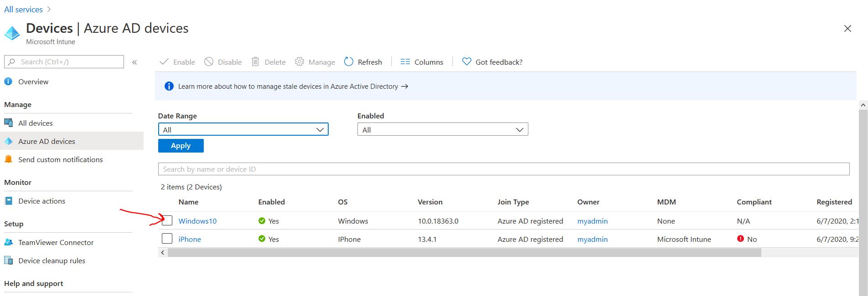Go to All devices menu item

(35, 123)
